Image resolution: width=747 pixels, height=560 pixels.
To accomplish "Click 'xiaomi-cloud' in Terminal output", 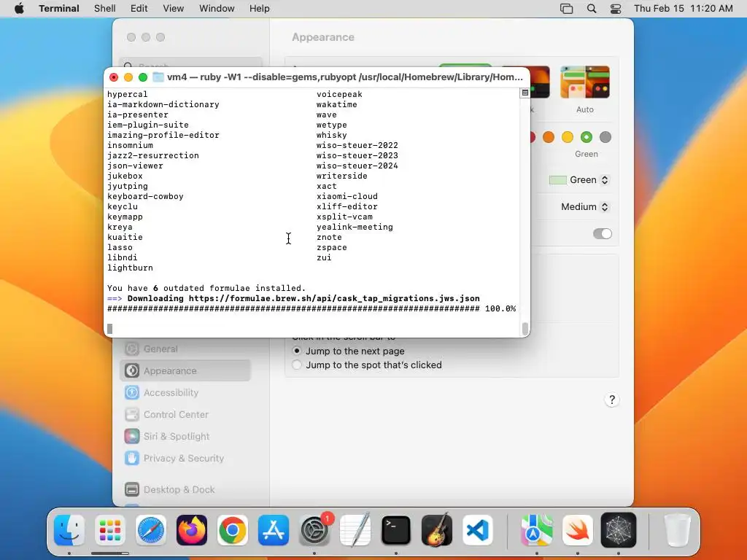I will click(x=347, y=196).
